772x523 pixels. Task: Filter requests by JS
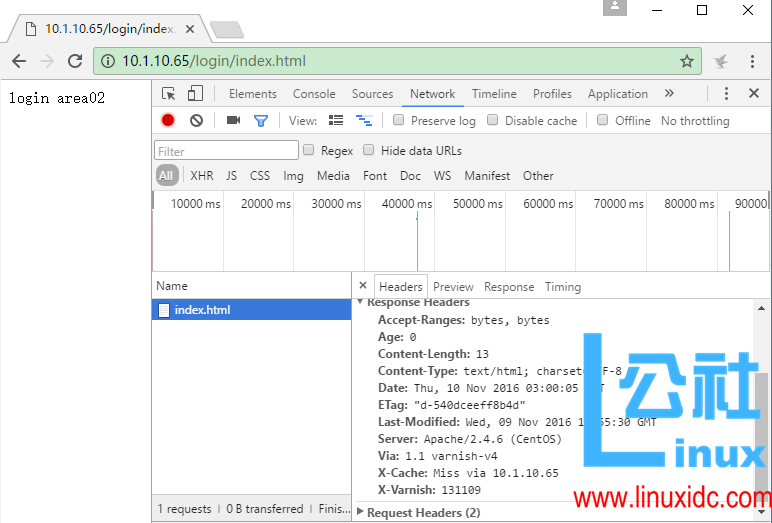pyautogui.click(x=231, y=176)
